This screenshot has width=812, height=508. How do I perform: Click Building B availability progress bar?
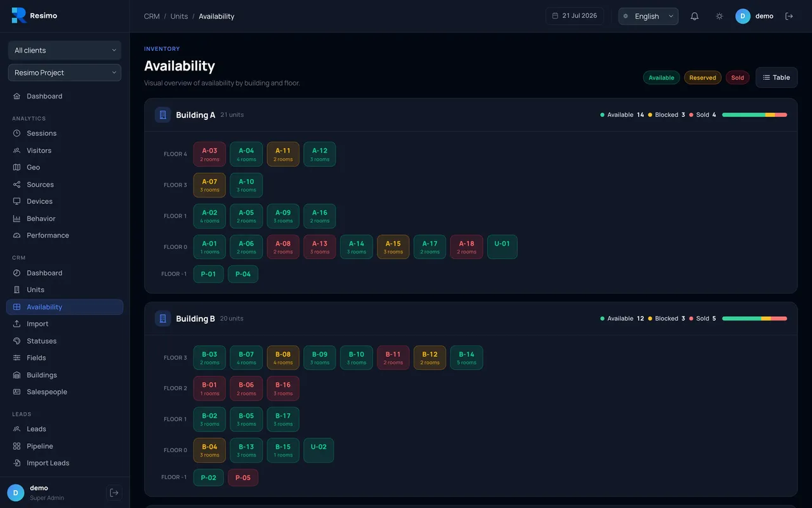(x=754, y=319)
